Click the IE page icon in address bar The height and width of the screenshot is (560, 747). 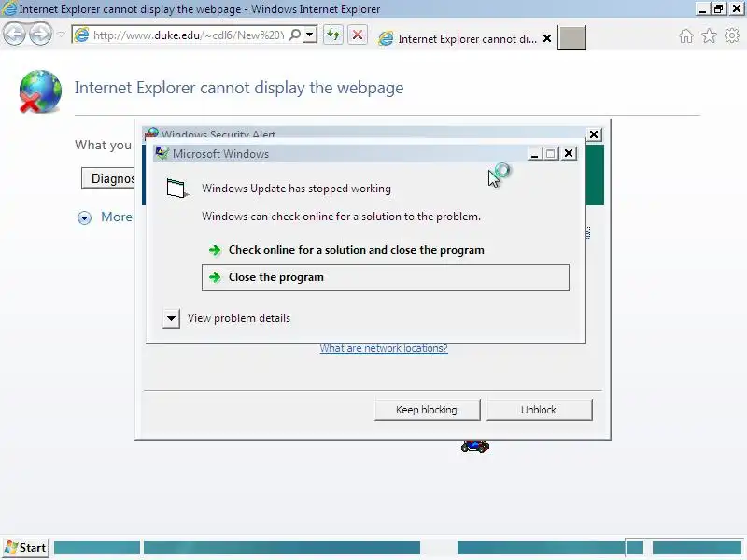click(82, 35)
